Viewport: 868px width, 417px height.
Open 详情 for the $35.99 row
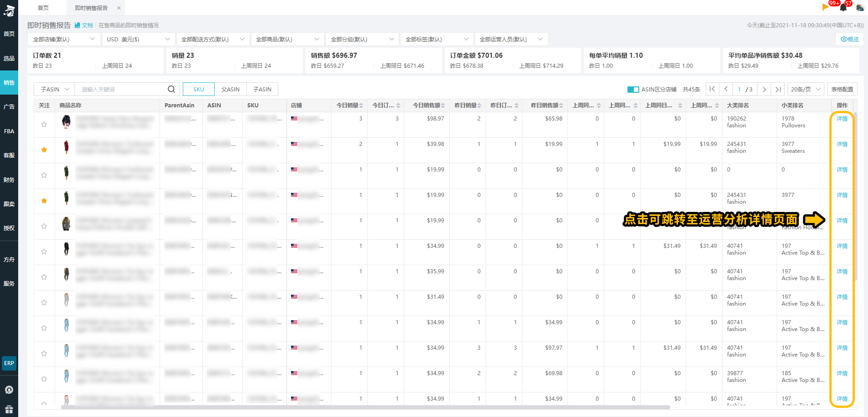(842, 271)
